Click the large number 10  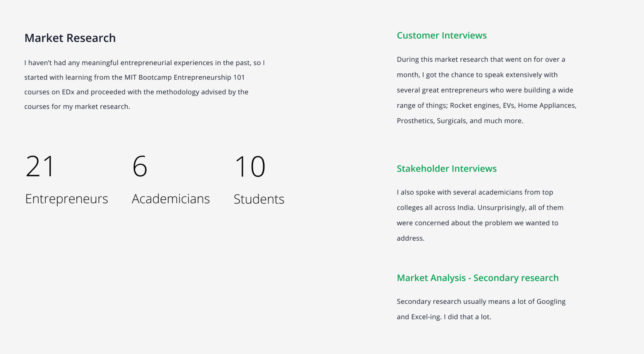[250, 167]
